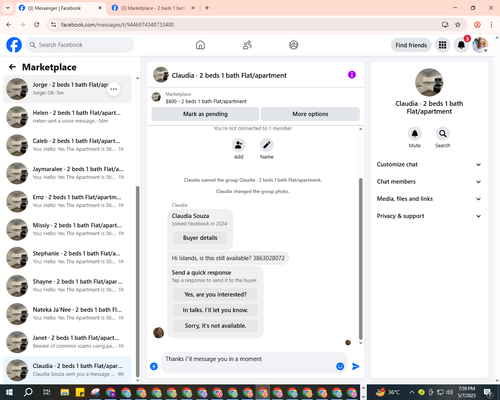This screenshot has height=400, width=500.
Task: Expand Chat members section
Action: [429, 182]
